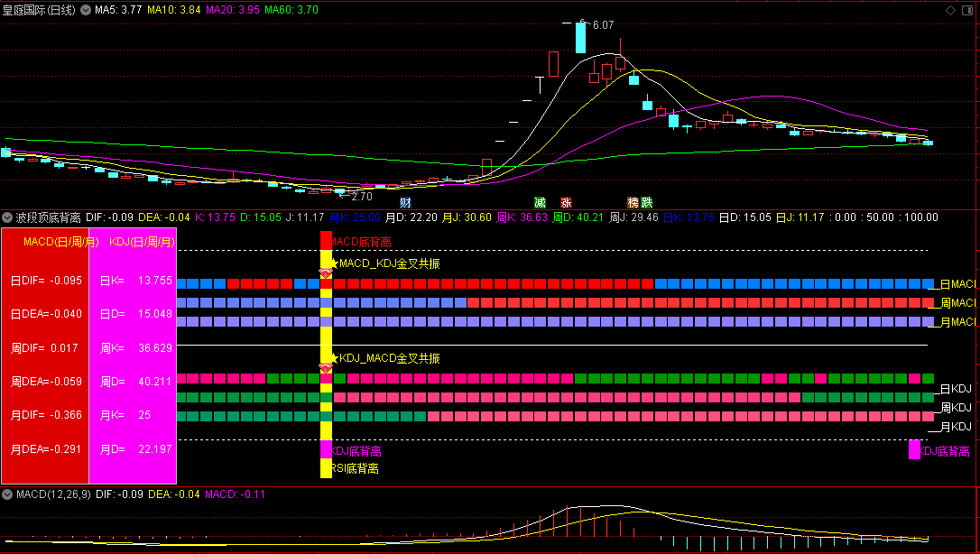Click the green 跌 marker icon

pyautogui.click(x=647, y=202)
